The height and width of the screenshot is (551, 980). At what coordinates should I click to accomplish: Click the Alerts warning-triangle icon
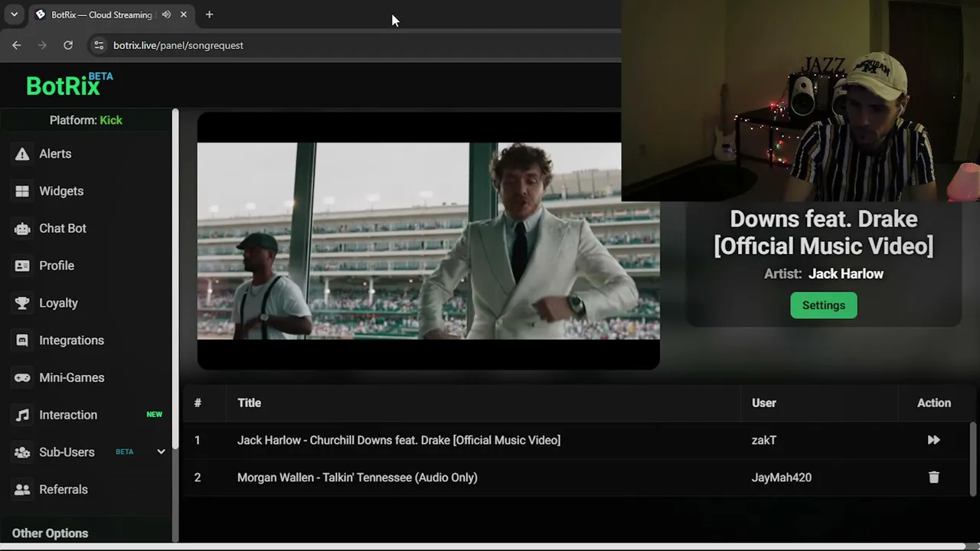click(22, 154)
